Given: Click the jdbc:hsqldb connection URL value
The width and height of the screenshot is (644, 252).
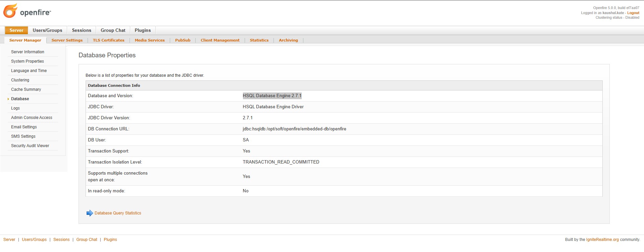Looking at the screenshot, I should point(294,129).
